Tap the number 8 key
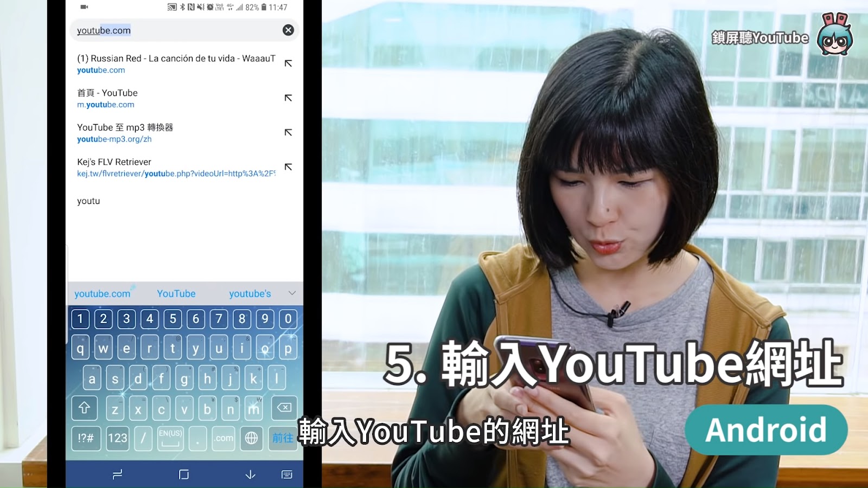The image size is (868, 488). (x=242, y=319)
